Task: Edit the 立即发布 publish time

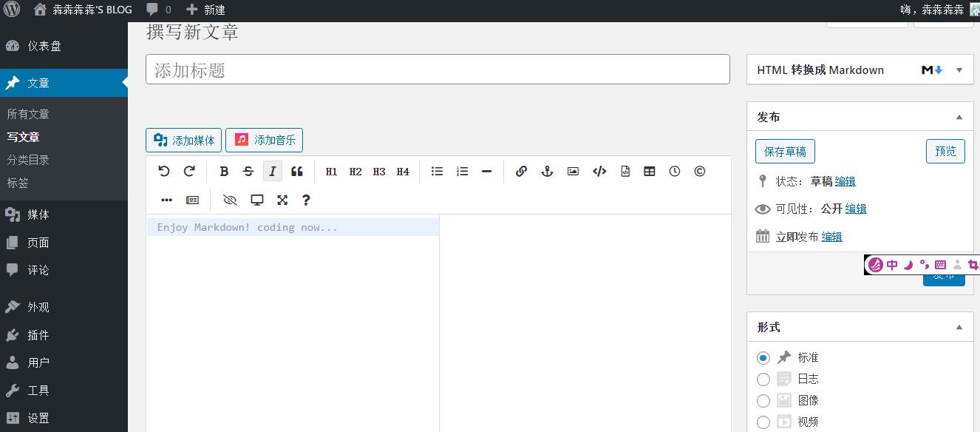Action: [832, 237]
